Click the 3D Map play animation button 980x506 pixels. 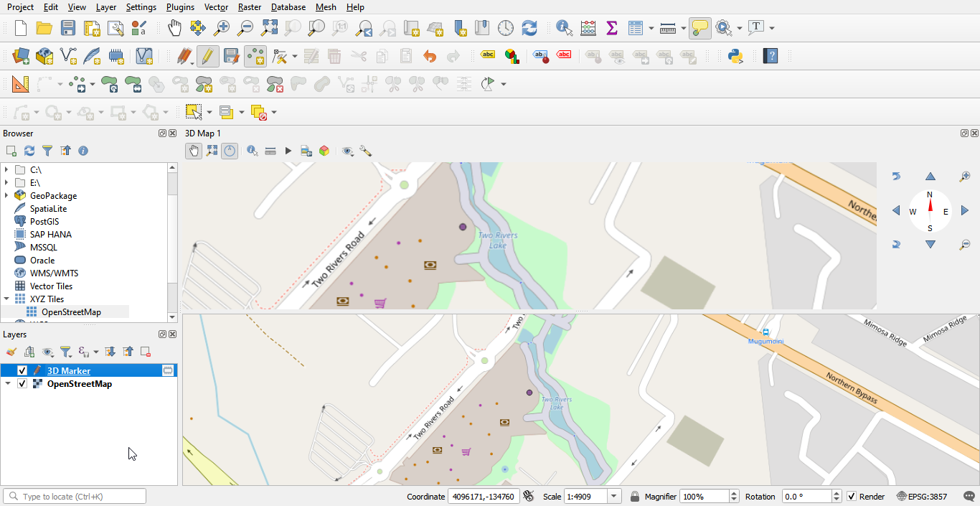point(288,151)
